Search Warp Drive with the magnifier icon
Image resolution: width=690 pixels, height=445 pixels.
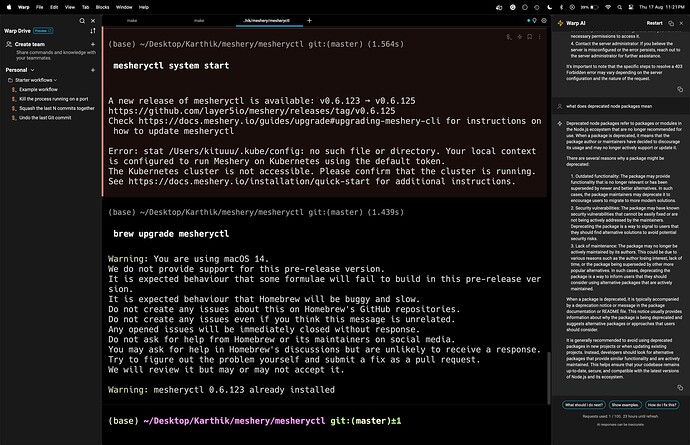point(82,21)
